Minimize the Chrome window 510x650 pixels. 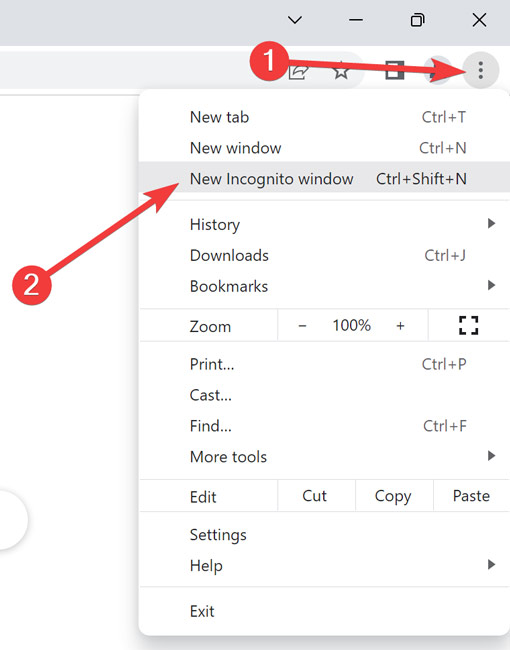(x=356, y=19)
